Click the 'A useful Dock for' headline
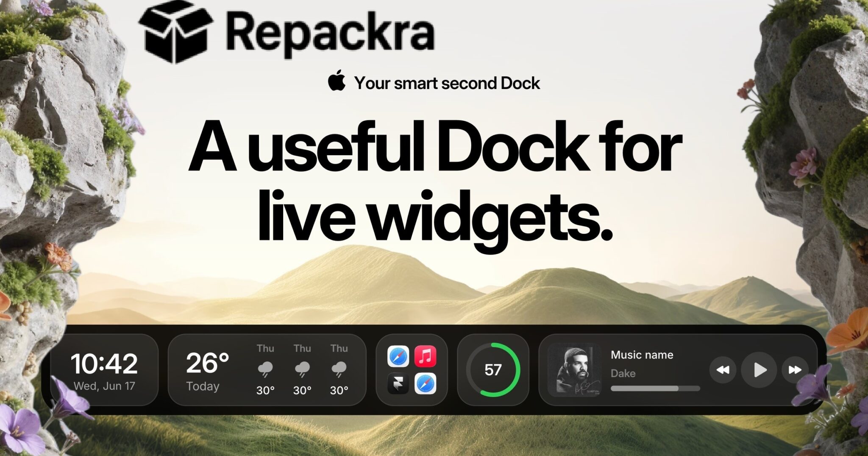This screenshot has width=868, height=456. (x=435, y=147)
